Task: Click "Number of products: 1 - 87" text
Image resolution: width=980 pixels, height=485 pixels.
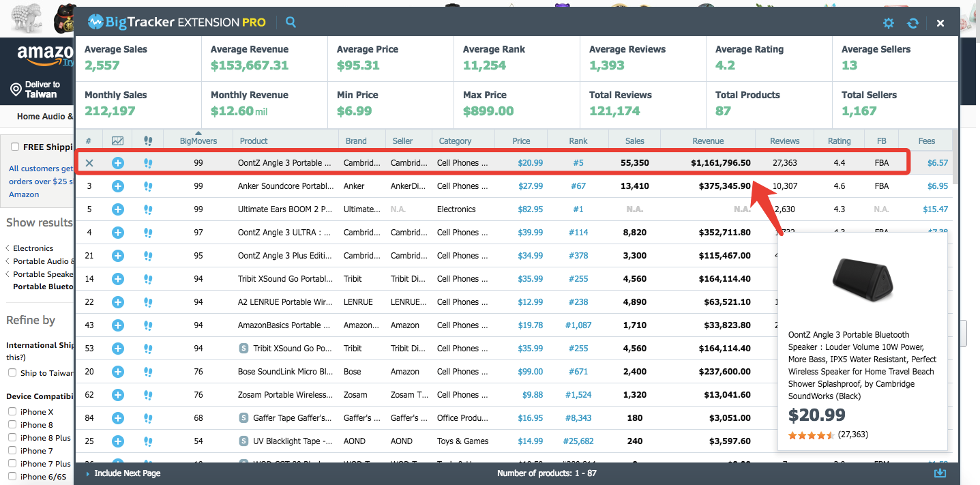Action: tap(547, 473)
